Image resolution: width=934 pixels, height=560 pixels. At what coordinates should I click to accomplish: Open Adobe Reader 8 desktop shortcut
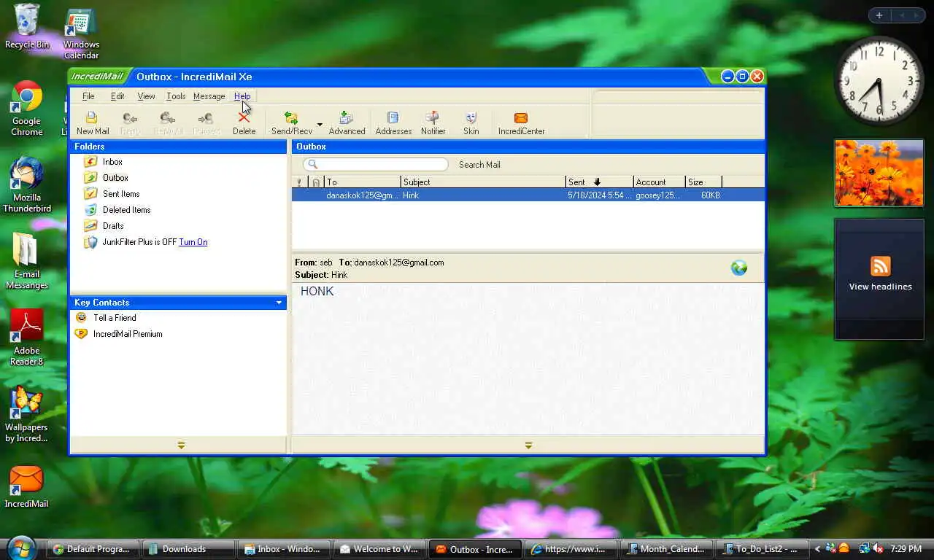click(26, 337)
